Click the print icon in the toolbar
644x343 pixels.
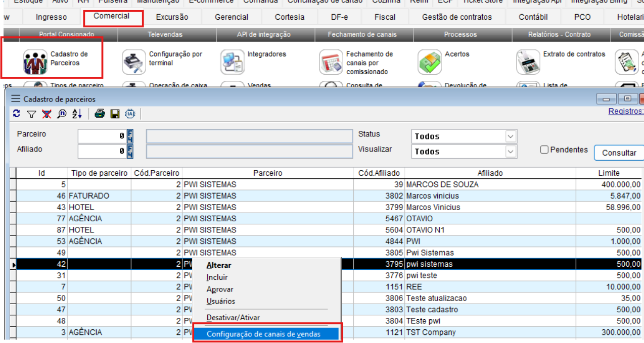tap(99, 114)
